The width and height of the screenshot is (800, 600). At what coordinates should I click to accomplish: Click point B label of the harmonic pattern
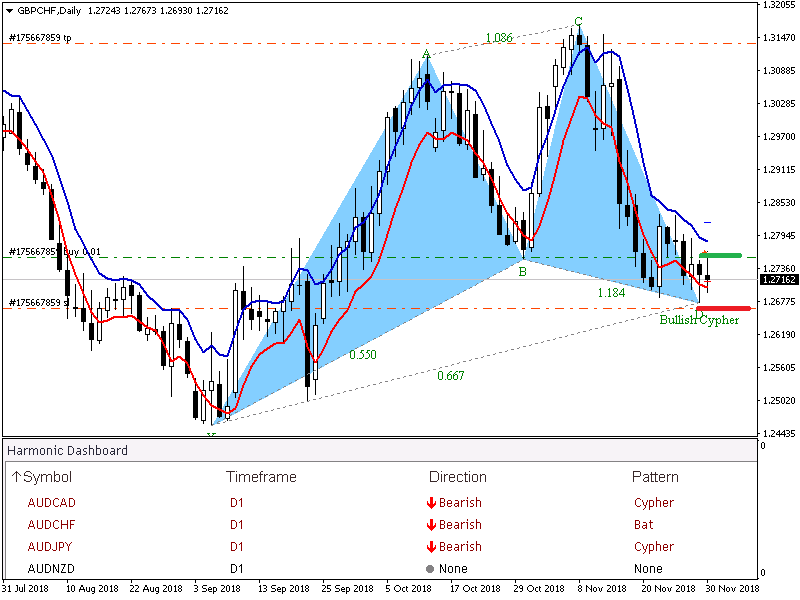pyautogui.click(x=522, y=272)
